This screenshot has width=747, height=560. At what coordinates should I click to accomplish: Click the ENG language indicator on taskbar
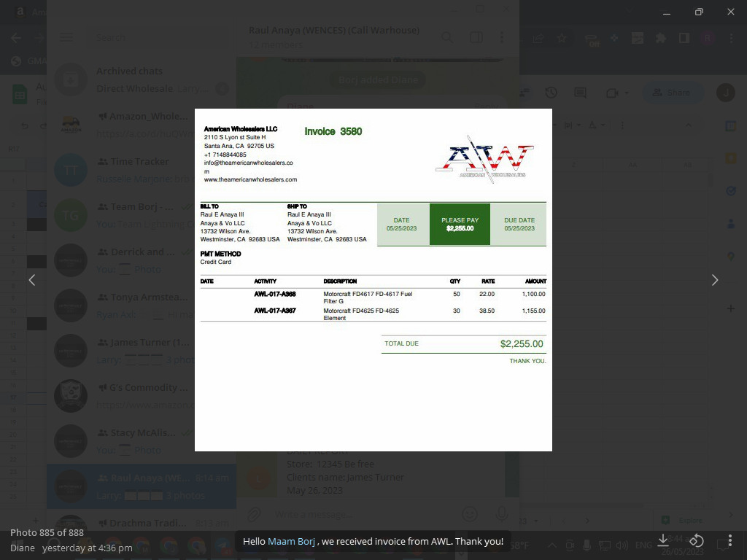point(643,545)
